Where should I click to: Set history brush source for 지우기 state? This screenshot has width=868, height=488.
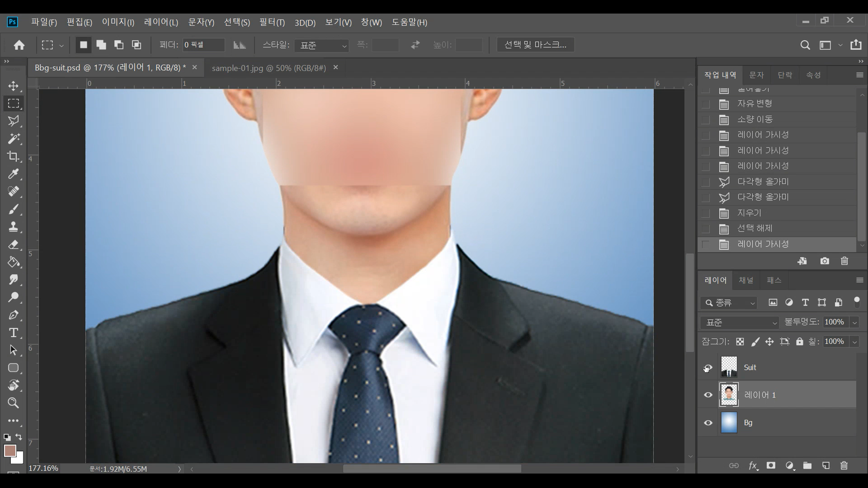(x=706, y=213)
